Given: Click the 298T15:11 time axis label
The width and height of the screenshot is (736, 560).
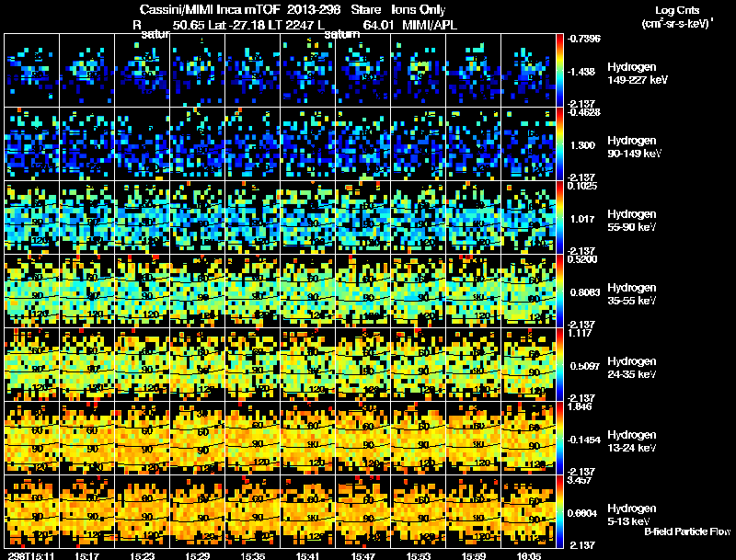Looking at the screenshot, I should point(31,556).
